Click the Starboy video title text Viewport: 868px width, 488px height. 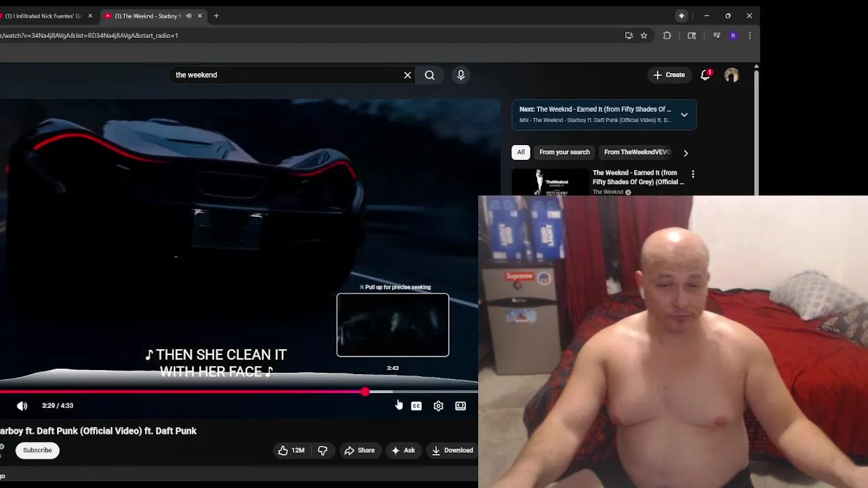tap(98, 431)
